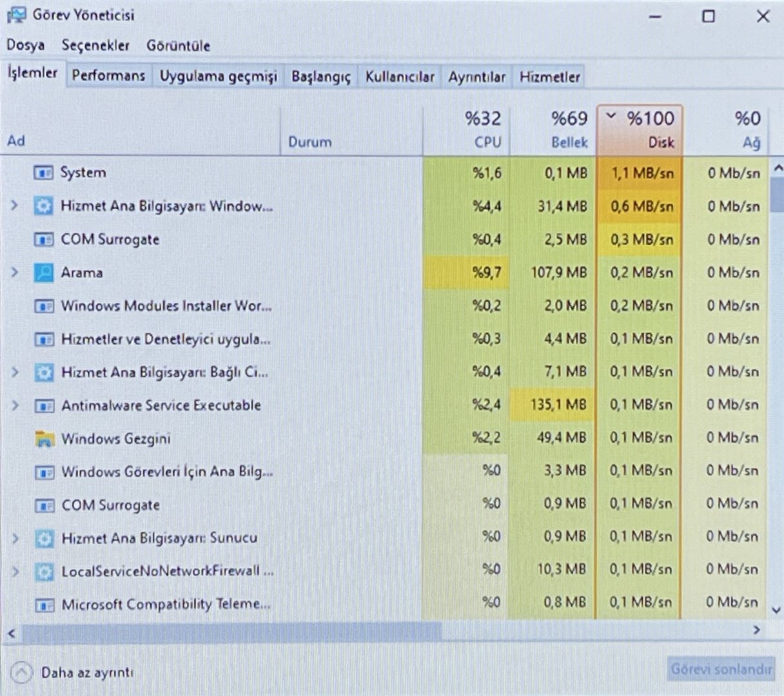Sort by the Ağ column header

pos(726,130)
